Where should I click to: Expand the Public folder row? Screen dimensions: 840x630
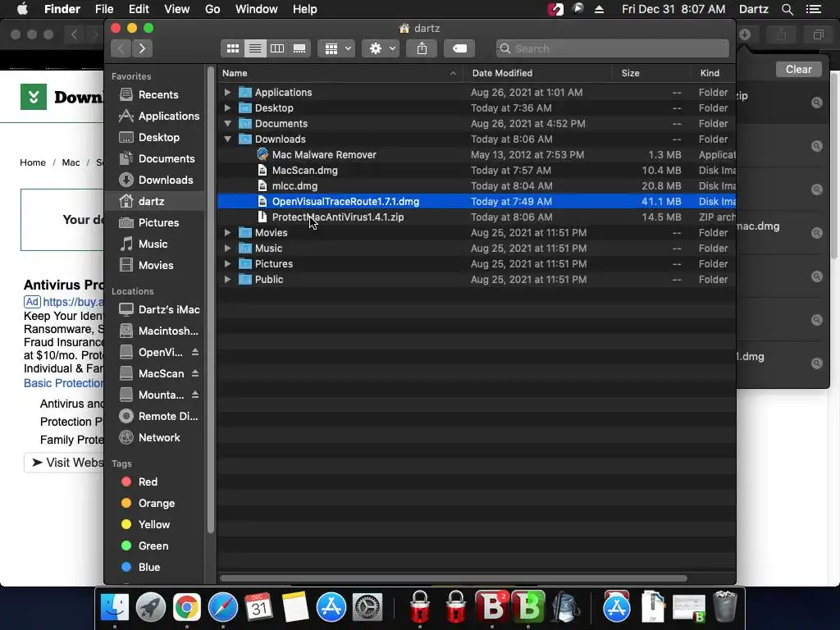[x=227, y=279]
